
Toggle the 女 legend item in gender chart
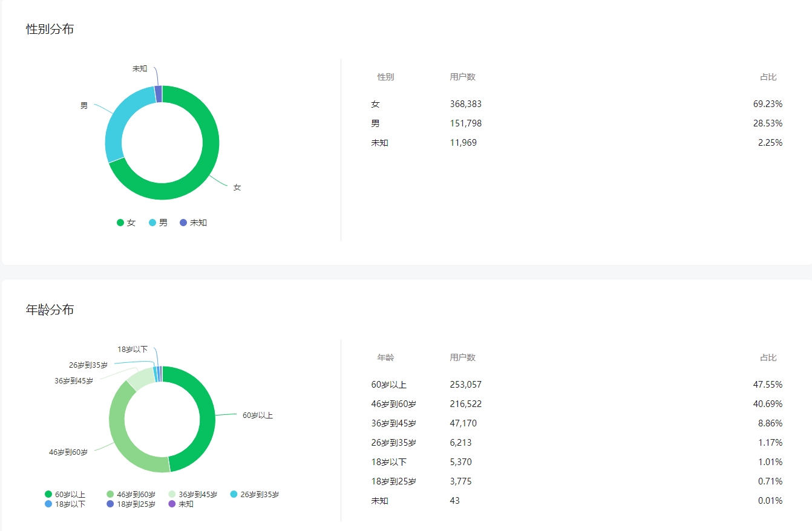[126, 223]
